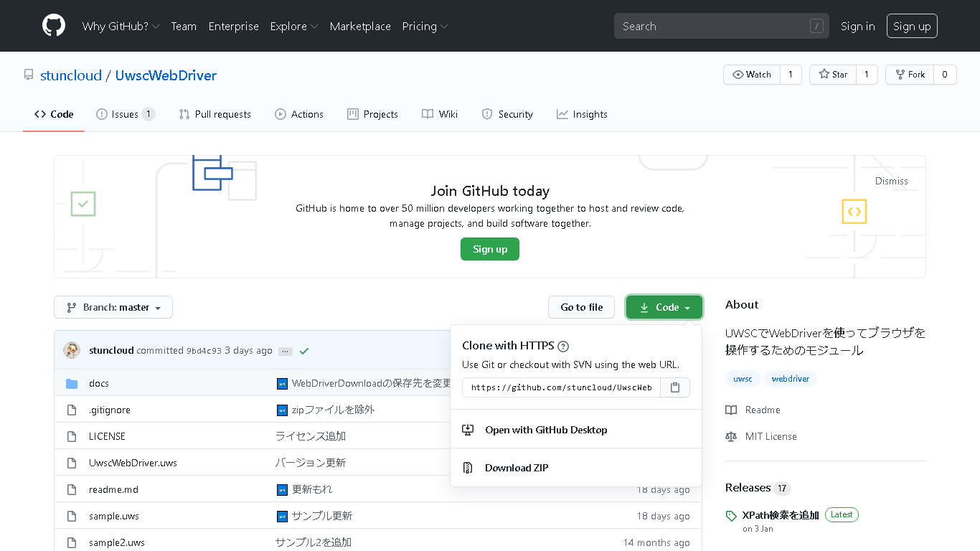Click the Sign up button in header

click(x=912, y=26)
